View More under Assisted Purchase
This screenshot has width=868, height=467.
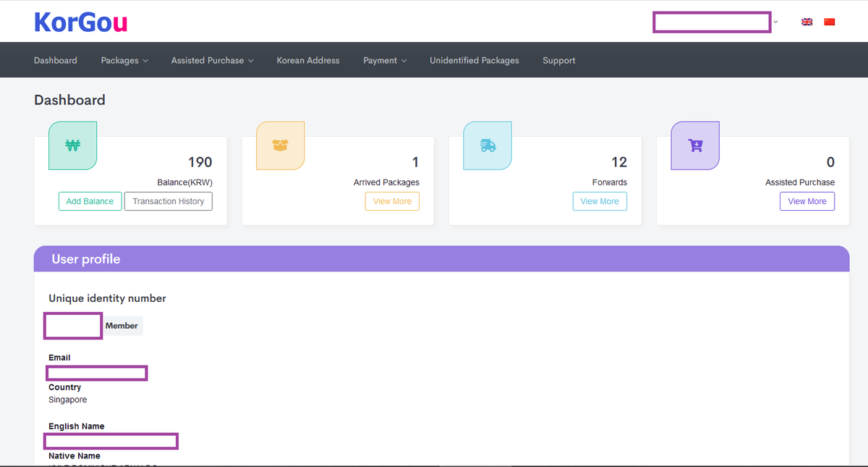click(x=807, y=201)
